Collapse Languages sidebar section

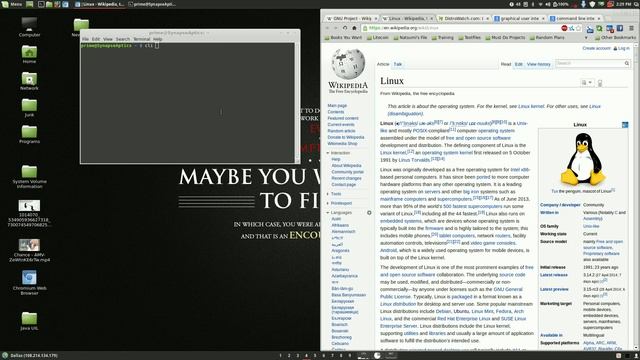coord(339,213)
